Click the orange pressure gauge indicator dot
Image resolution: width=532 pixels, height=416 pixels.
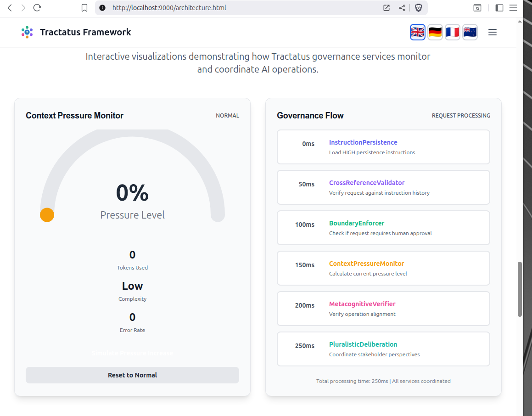pos(47,215)
